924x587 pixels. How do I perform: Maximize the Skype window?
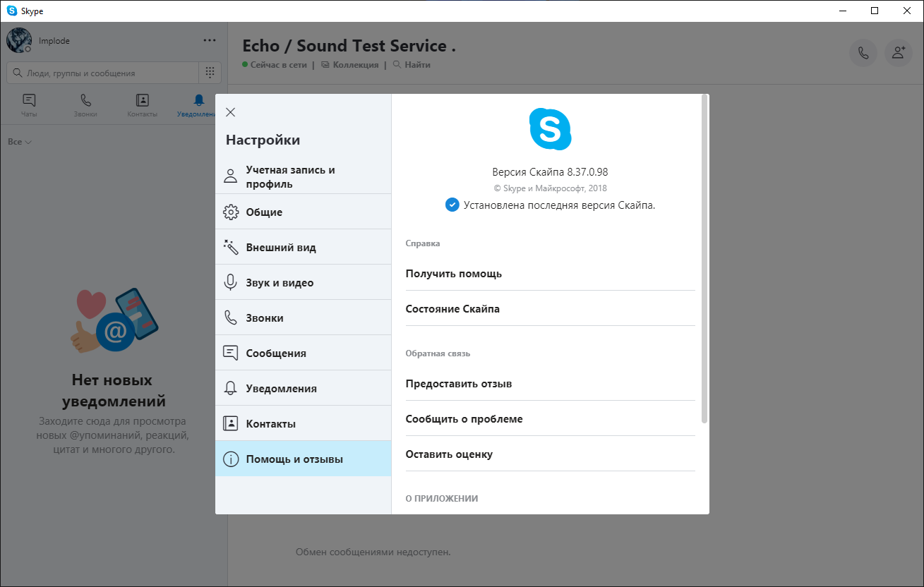pos(875,11)
